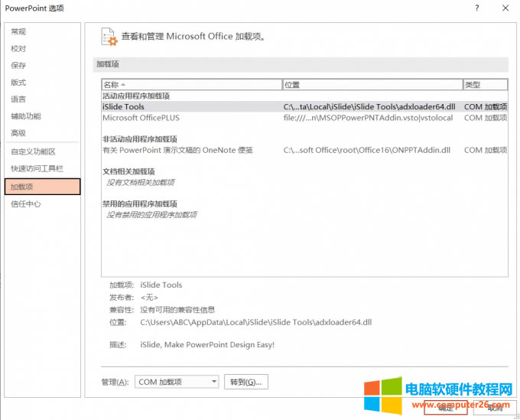The image size is (520, 420).
Task: Open the 信任中心 page
Action: click(26, 204)
